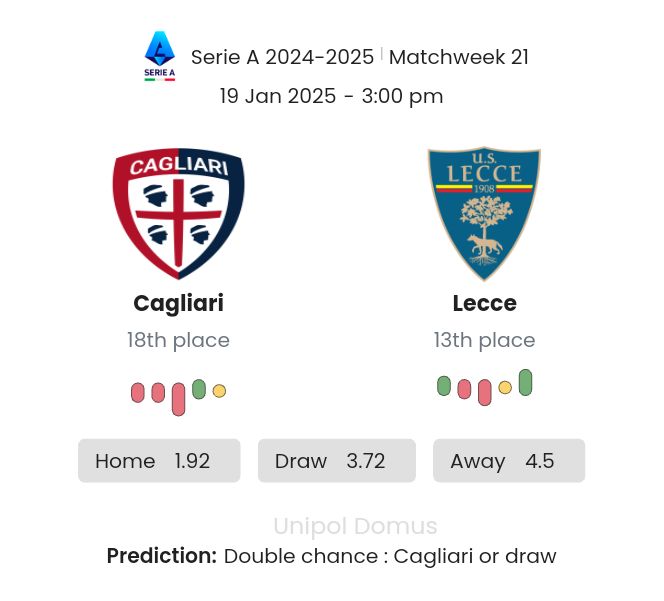Click the Double chance prediction text

point(390,556)
